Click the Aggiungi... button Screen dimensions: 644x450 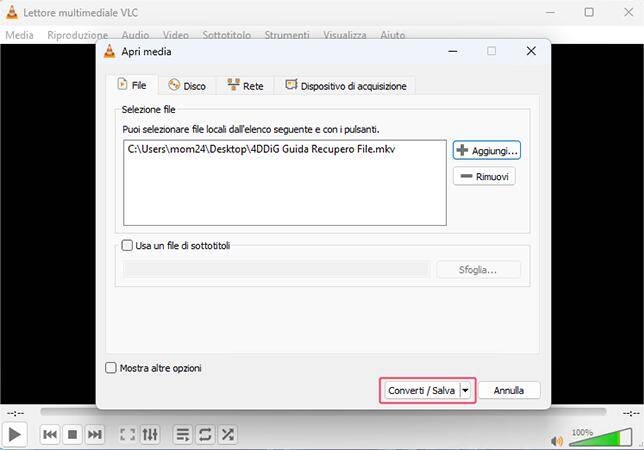(487, 150)
